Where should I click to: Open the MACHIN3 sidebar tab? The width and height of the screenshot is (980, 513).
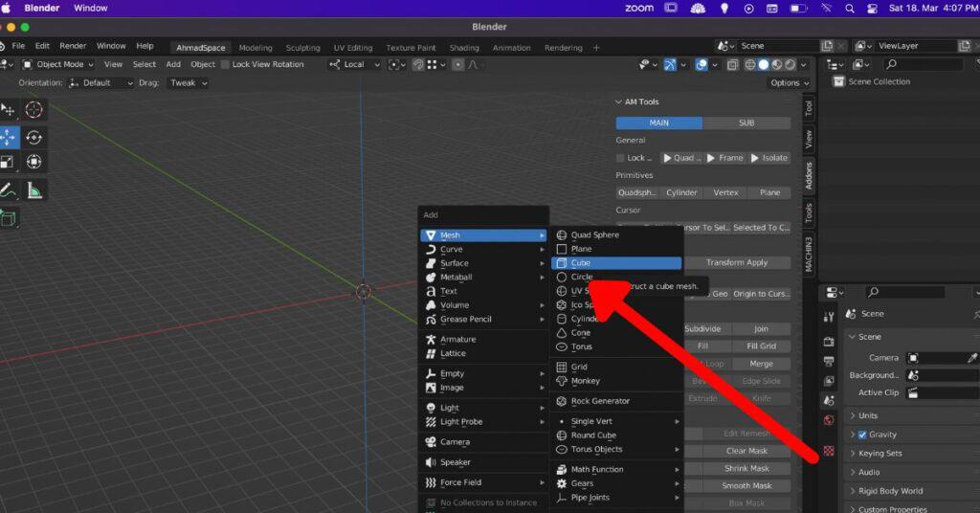click(809, 255)
